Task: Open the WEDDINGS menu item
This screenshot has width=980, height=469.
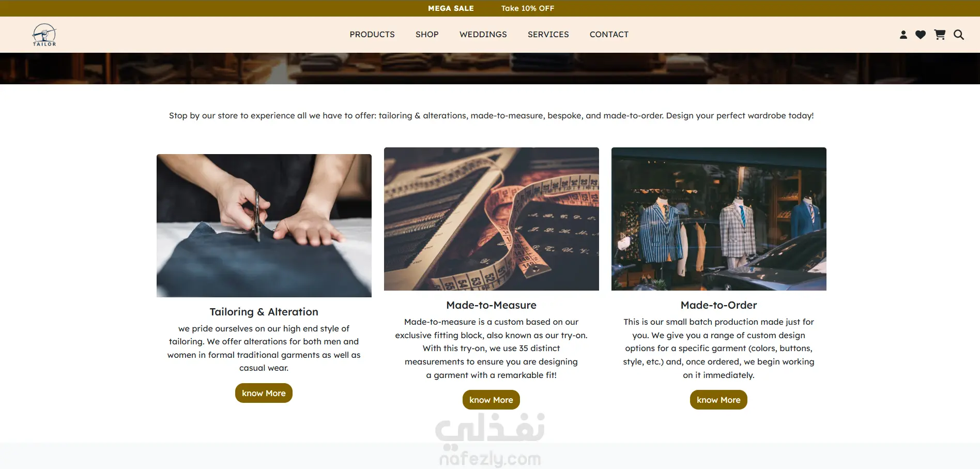Action: click(483, 35)
